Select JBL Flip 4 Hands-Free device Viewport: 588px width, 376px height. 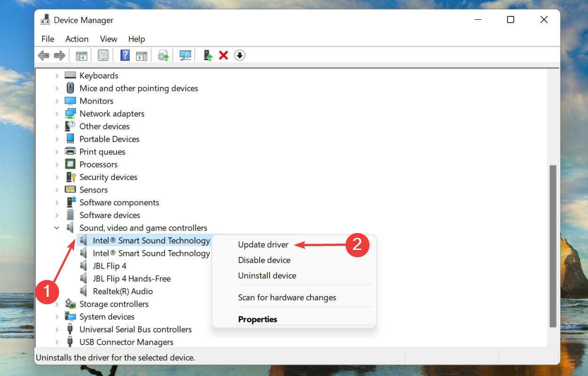(x=131, y=279)
